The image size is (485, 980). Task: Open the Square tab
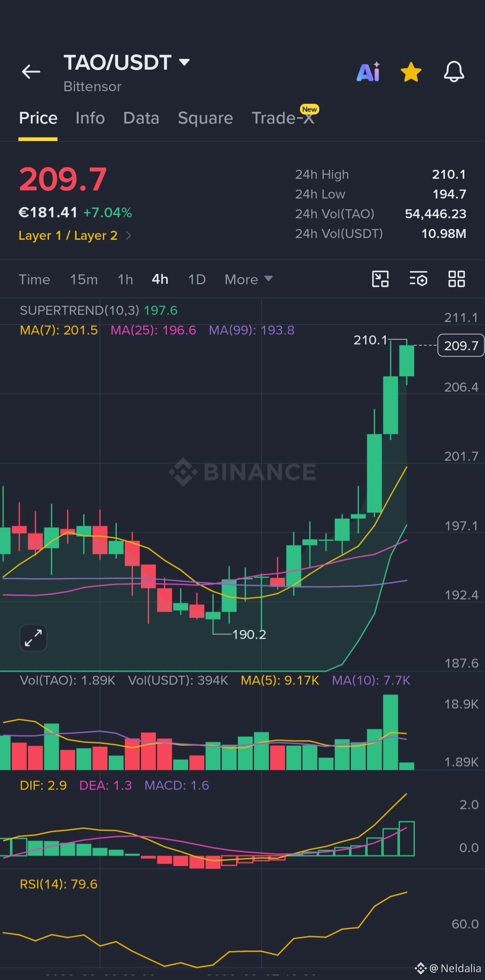(205, 118)
